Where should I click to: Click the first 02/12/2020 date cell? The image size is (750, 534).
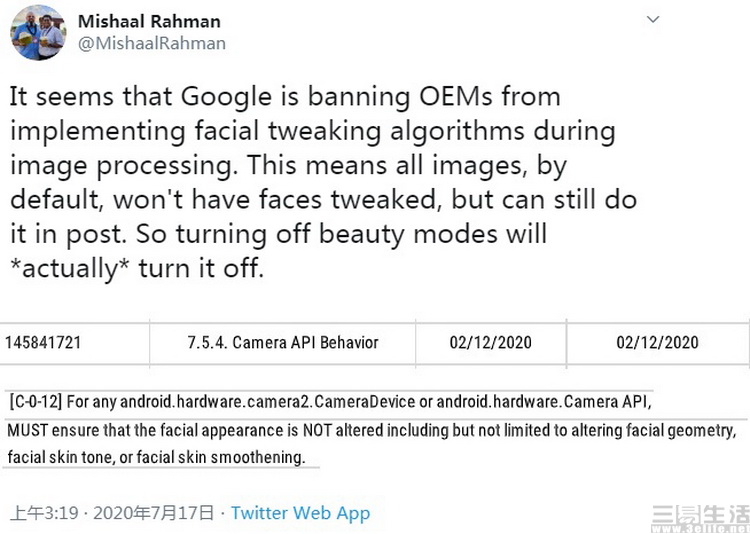click(490, 343)
